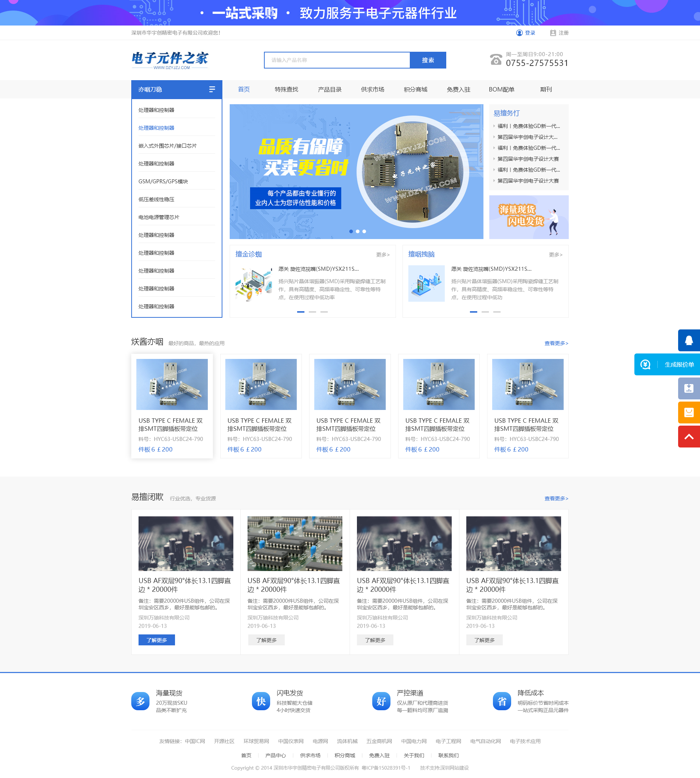Viewport: 700px width, 778px height.
Task: Click the highlighted blue 处理器和控制器 category
Action: click(156, 128)
